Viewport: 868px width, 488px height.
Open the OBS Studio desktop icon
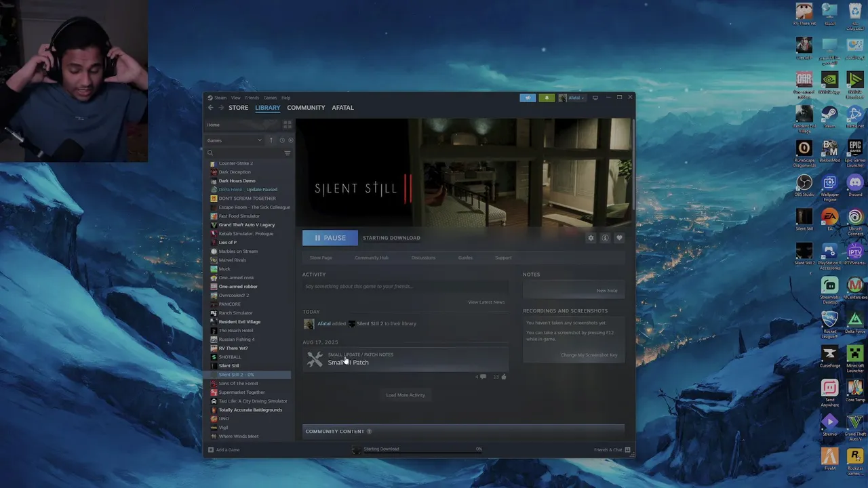pos(804,186)
